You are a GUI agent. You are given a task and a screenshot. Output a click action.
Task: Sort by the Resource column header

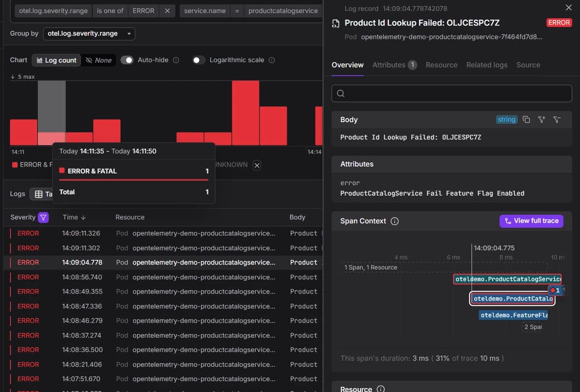click(130, 217)
